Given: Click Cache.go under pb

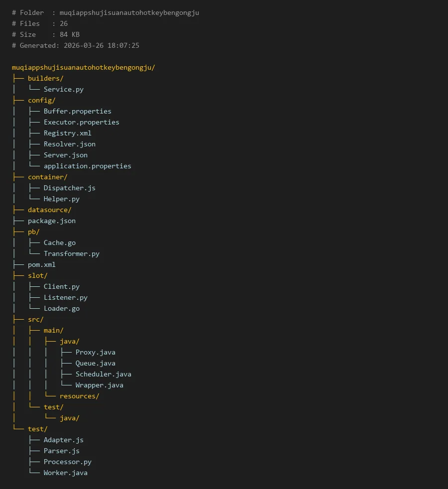Looking at the screenshot, I should tap(59, 243).
